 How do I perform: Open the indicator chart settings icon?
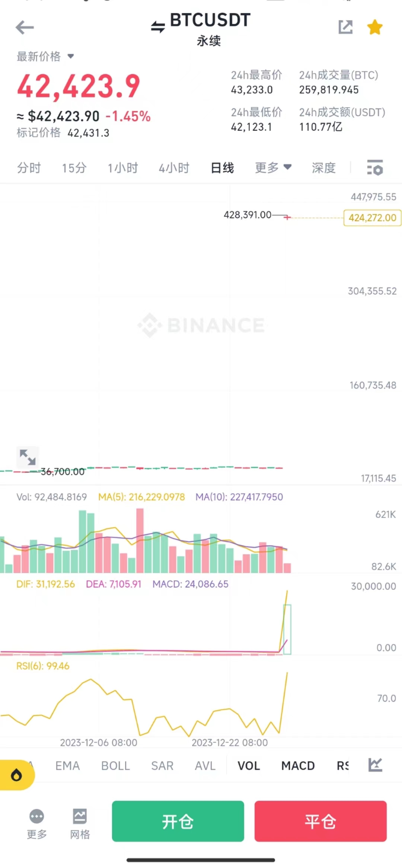pos(375,765)
